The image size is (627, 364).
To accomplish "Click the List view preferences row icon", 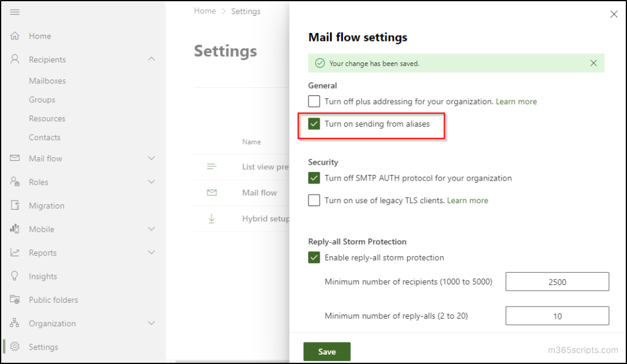I will click(212, 166).
